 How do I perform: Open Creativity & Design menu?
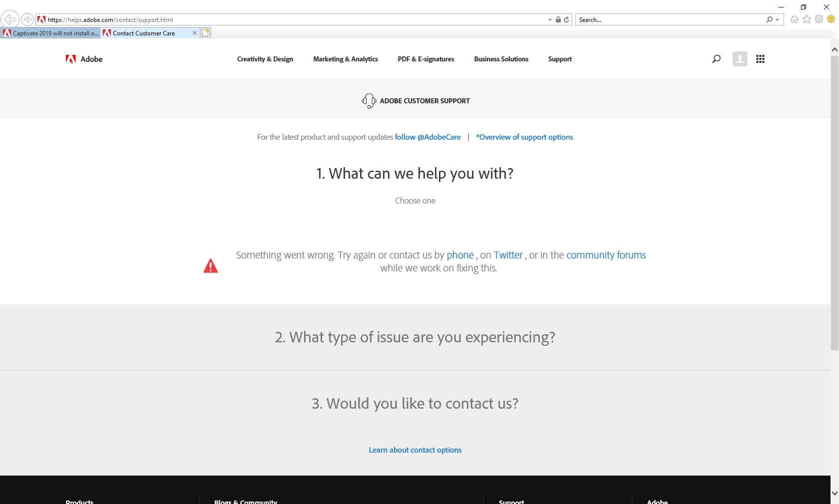coord(265,59)
